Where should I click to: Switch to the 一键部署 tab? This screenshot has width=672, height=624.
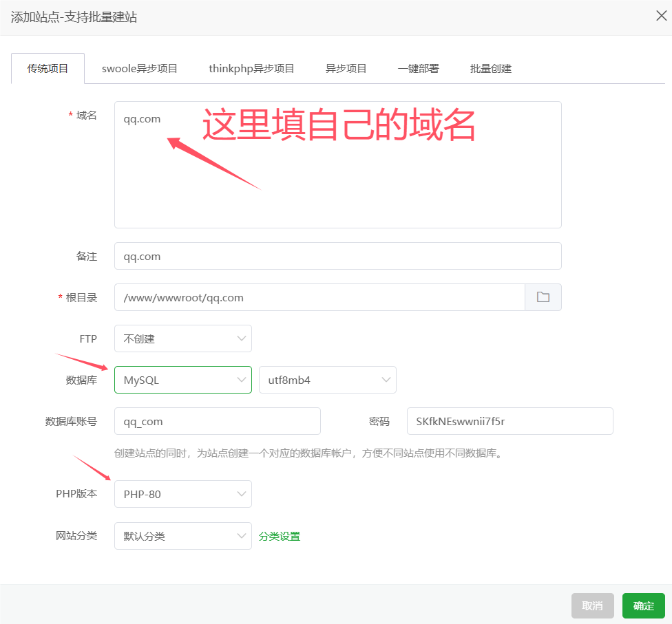click(418, 68)
